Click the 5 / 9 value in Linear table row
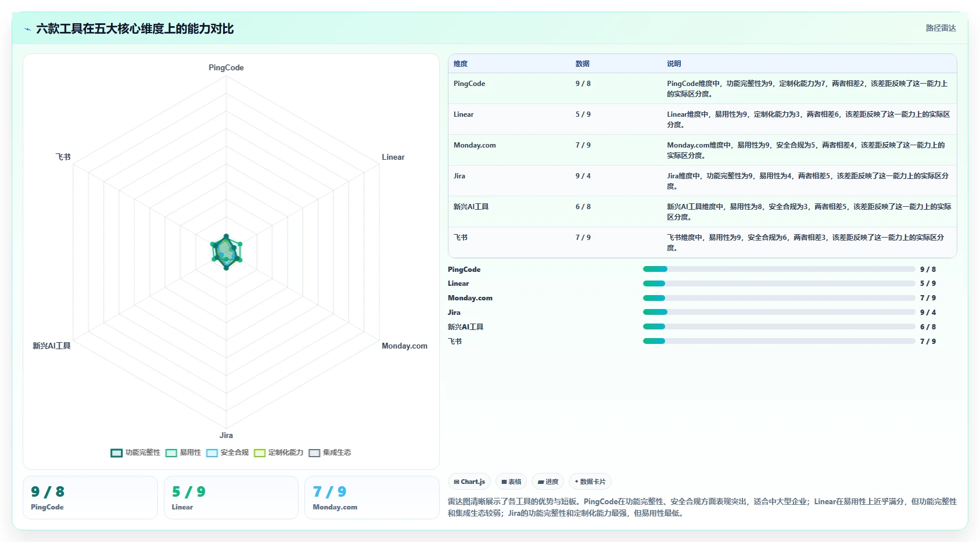Viewport: 980px width, 542px height. pyautogui.click(x=583, y=114)
